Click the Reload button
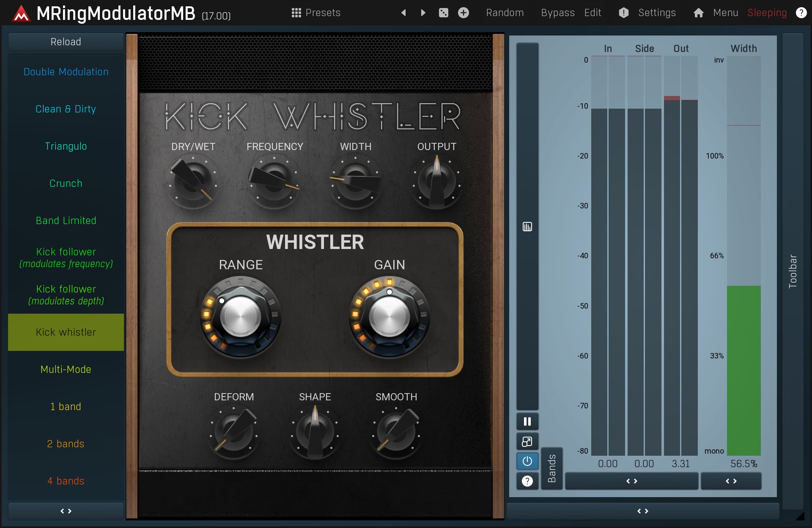The height and width of the screenshot is (528, 812). click(66, 42)
